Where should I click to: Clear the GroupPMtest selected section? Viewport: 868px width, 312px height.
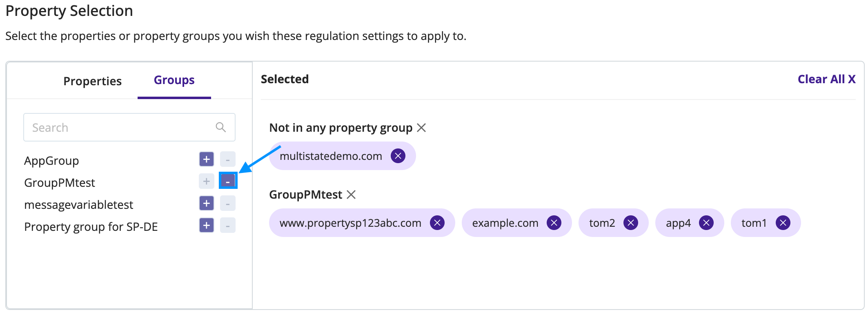click(351, 195)
